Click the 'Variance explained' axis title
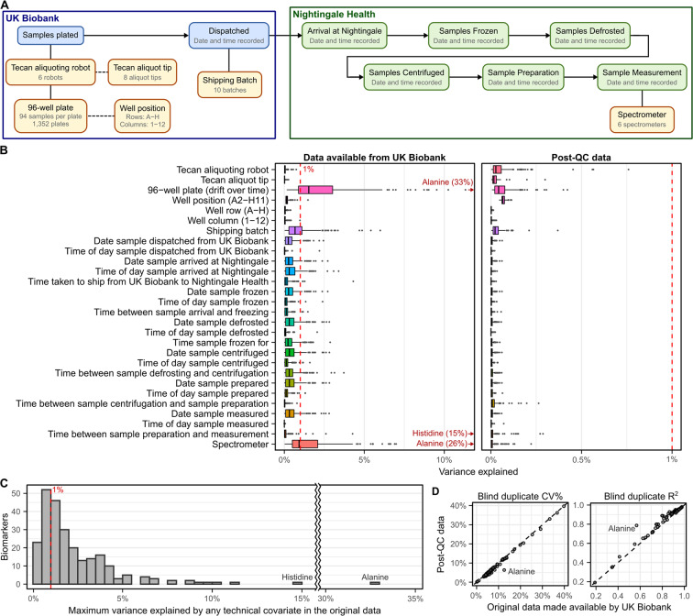Viewport: 693px width, 616px height. (478, 471)
